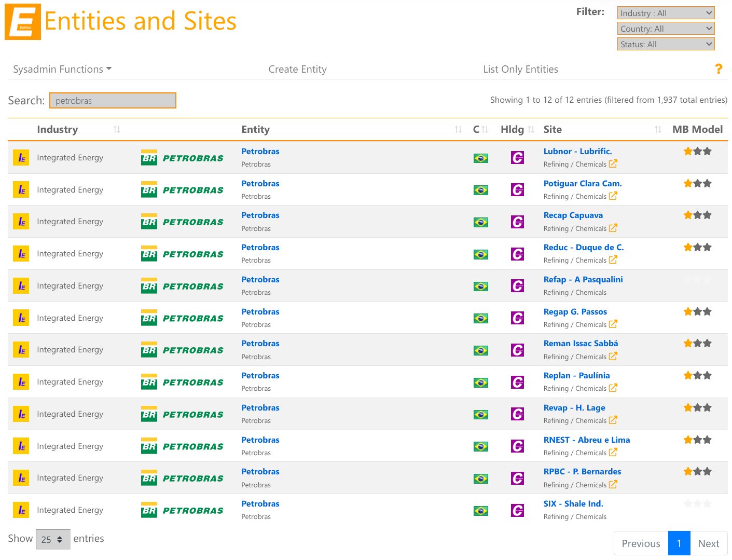Click the Brazil flag in RPBC - P. Bernardes row
Image resolution: width=732 pixels, height=560 pixels.
pos(481,479)
